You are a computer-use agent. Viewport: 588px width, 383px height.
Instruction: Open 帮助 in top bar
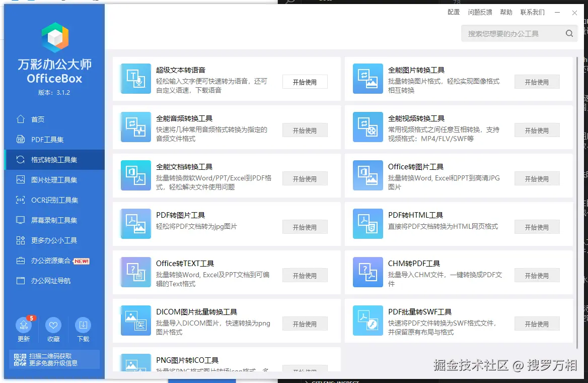pos(506,13)
